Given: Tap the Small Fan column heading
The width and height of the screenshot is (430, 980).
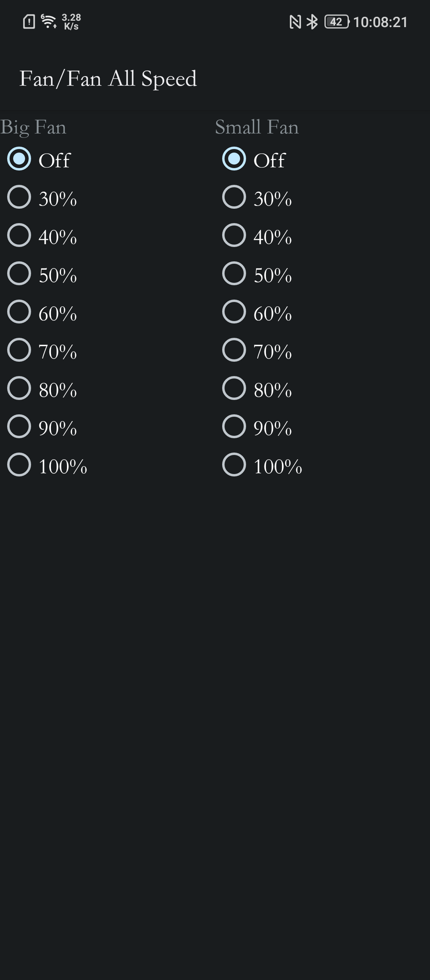Looking at the screenshot, I should [257, 127].
